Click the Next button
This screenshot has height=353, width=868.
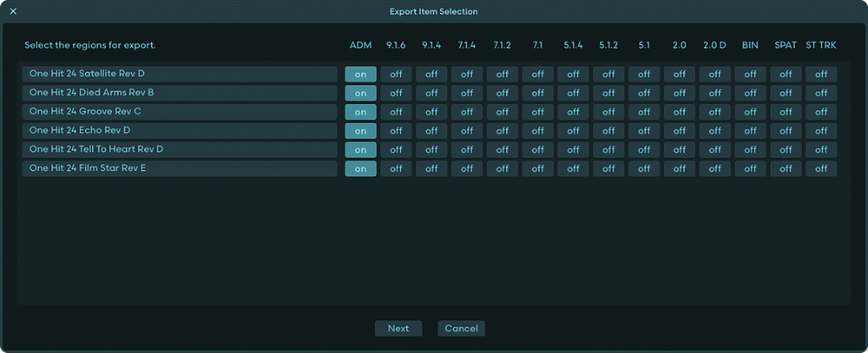point(398,328)
